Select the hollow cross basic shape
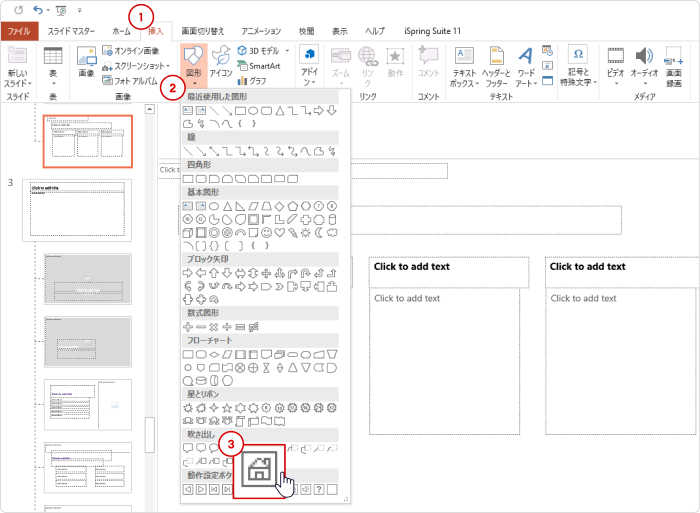Screen dimensions: 700x513 [x=306, y=220]
